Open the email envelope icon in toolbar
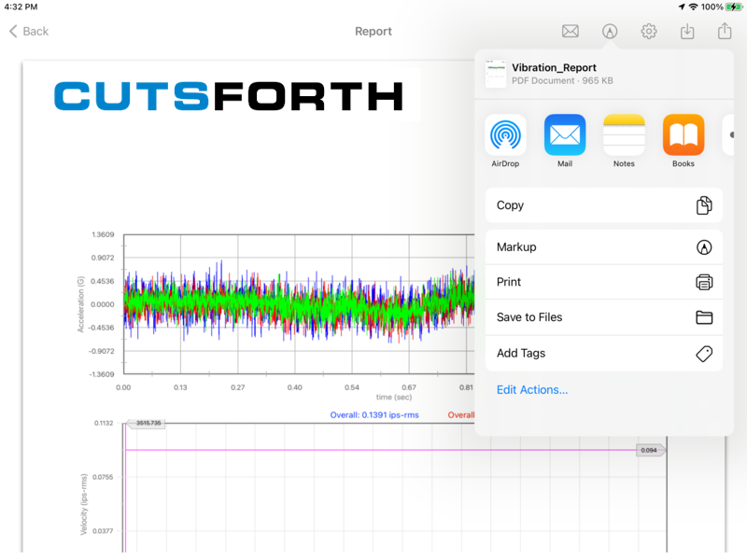This screenshot has width=747, height=560. tap(570, 32)
